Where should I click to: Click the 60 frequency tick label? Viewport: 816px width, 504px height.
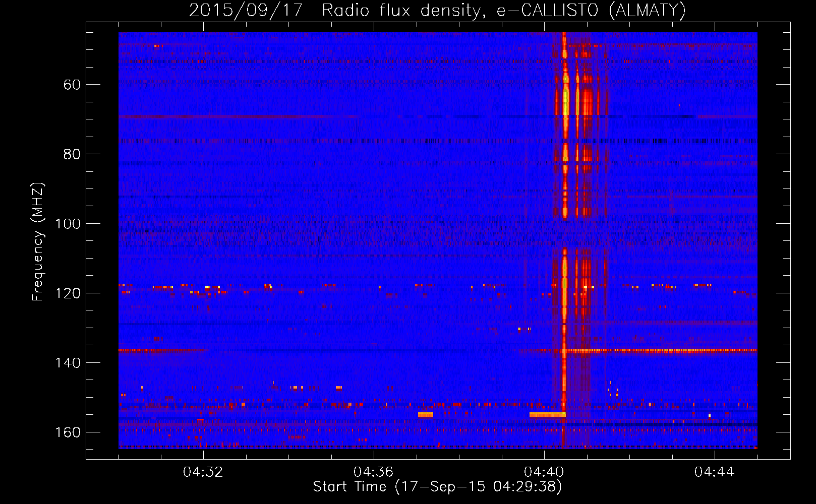point(72,85)
